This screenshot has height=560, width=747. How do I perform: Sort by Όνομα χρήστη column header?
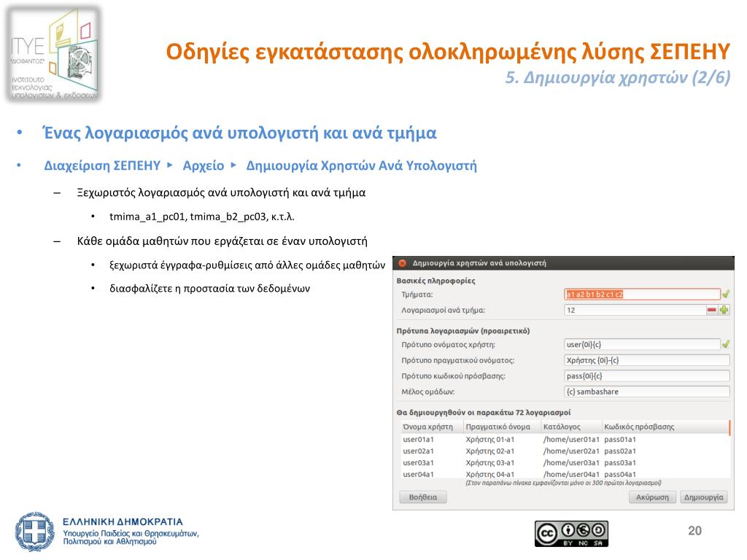coord(430,427)
